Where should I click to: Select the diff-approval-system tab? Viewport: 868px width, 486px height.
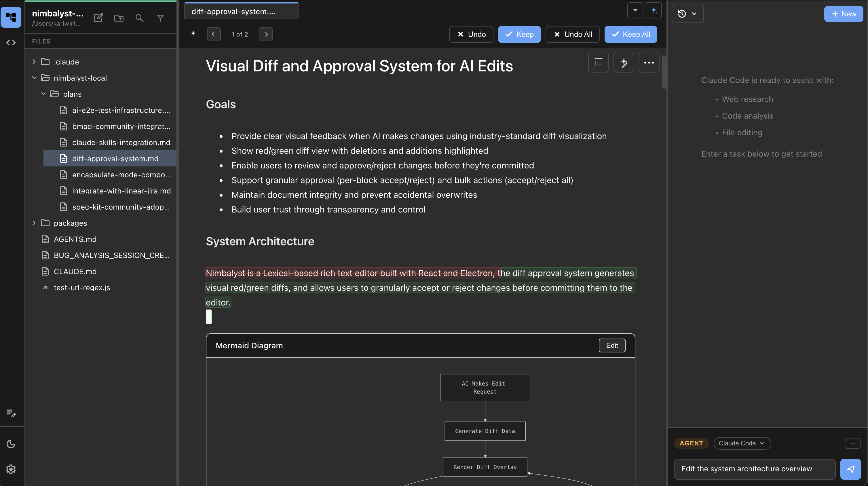click(241, 11)
